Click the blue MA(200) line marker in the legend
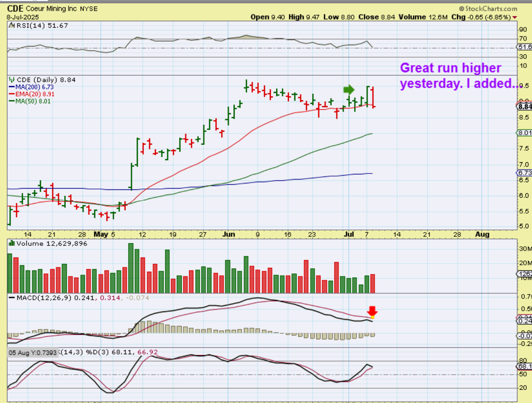Screen dimensions: 532x403 (x=11, y=87)
